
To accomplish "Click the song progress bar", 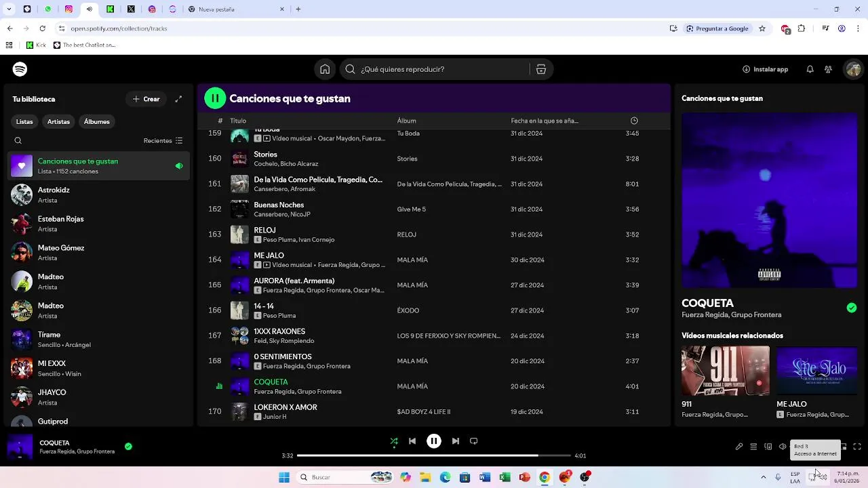I will 434,455.
